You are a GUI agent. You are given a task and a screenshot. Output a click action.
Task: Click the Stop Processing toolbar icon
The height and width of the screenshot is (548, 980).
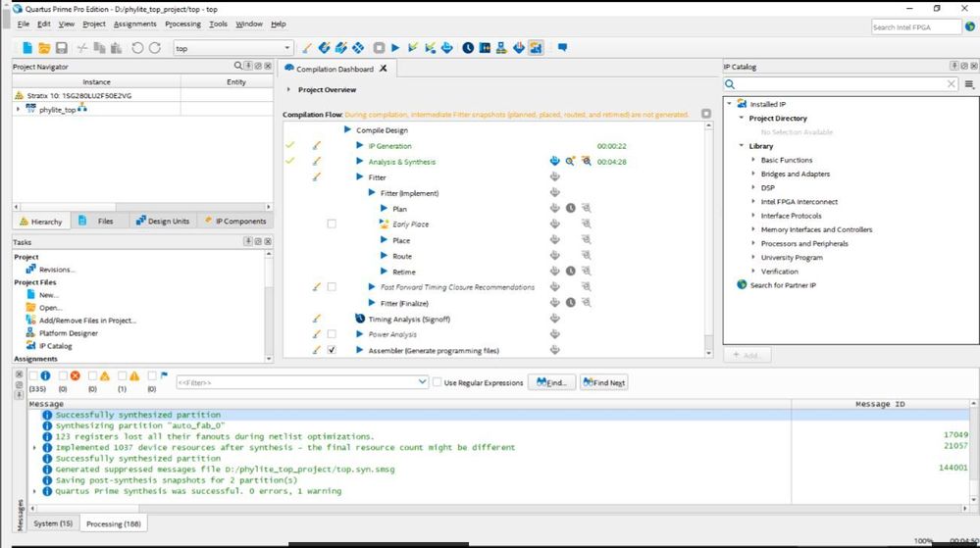click(x=378, y=47)
